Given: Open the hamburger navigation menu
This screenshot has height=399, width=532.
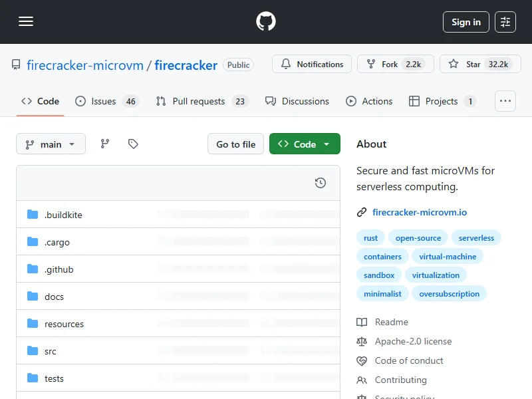Looking at the screenshot, I should (x=26, y=22).
